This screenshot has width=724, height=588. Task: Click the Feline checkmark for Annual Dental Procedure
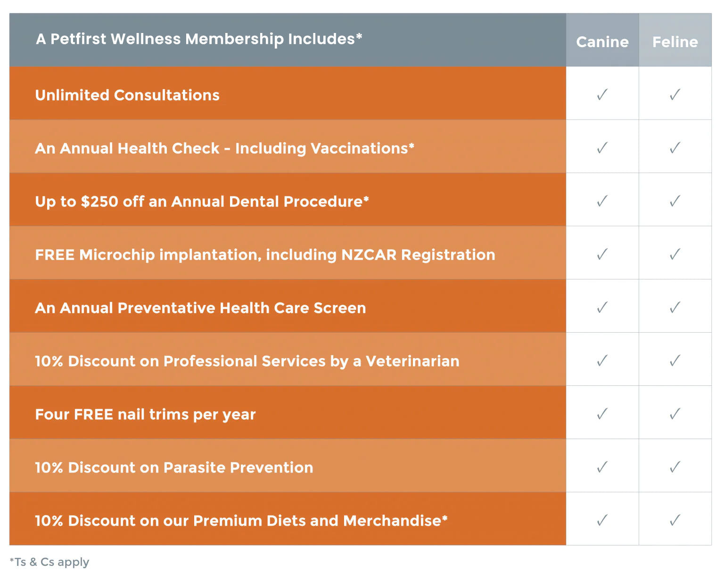pos(675,201)
